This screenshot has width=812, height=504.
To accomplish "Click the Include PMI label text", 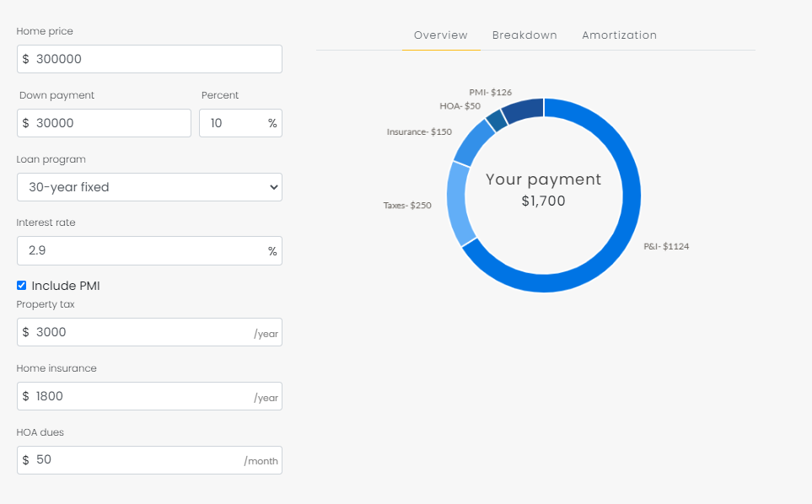I will [x=66, y=286].
